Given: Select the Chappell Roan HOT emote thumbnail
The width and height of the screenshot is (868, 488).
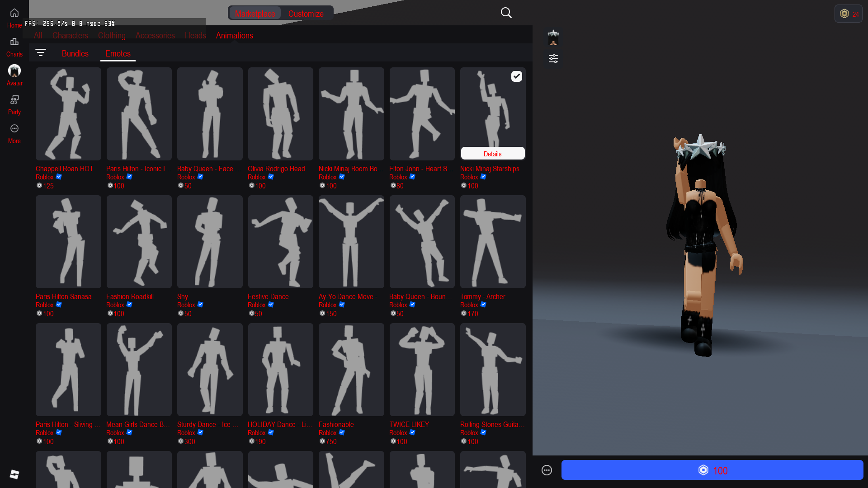Looking at the screenshot, I should click(x=68, y=114).
